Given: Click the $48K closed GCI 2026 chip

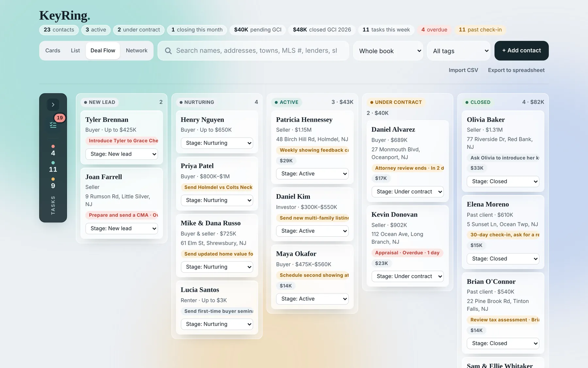Looking at the screenshot, I should pos(322,30).
